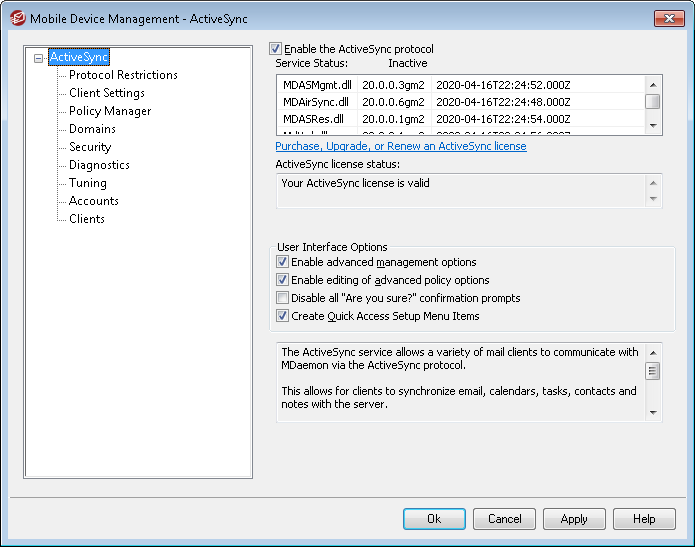Viewport: 695px width, 547px height.
Task: Open Policy Manager page
Action: tap(110, 111)
